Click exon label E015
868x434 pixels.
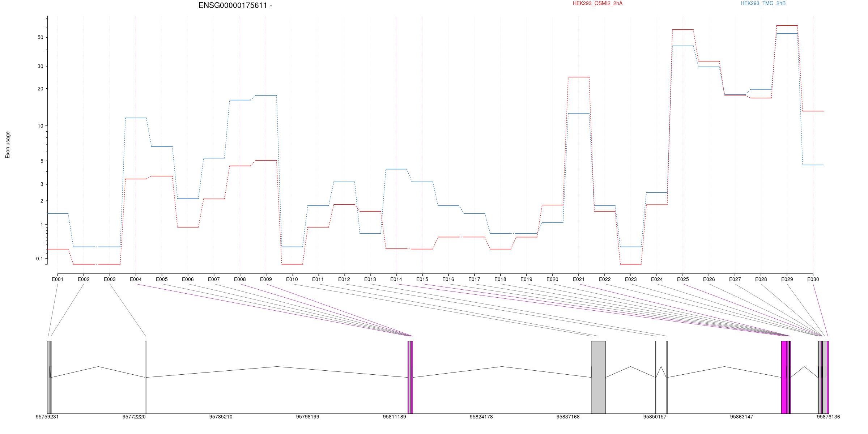pos(422,279)
